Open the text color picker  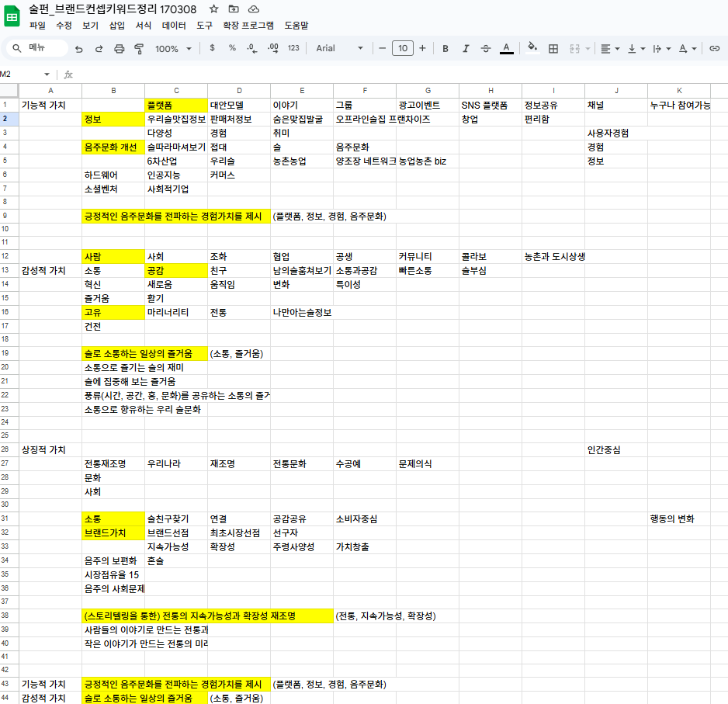pyautogui.click(x=507, y=48)
